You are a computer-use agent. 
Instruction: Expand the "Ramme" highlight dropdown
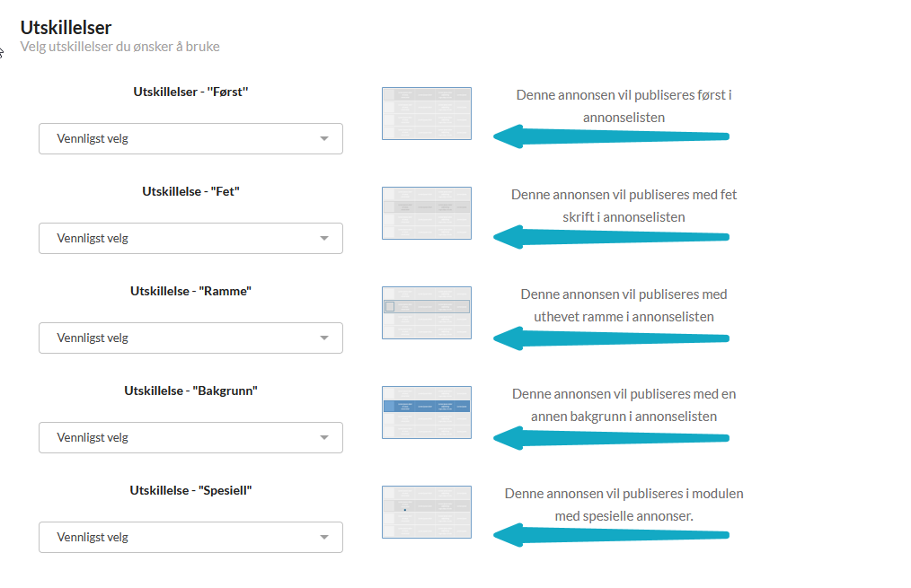190,338
